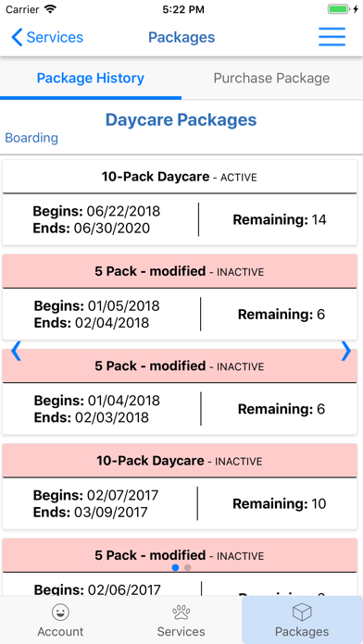The width and height of the screenshot is (363, 644).
Task: Tap the Daycare Packages heading
Action: pos(181,120)
